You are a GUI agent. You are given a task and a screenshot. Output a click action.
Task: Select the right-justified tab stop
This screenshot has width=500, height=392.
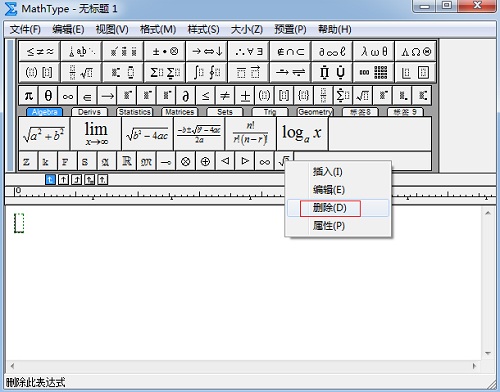pos(76,180)
